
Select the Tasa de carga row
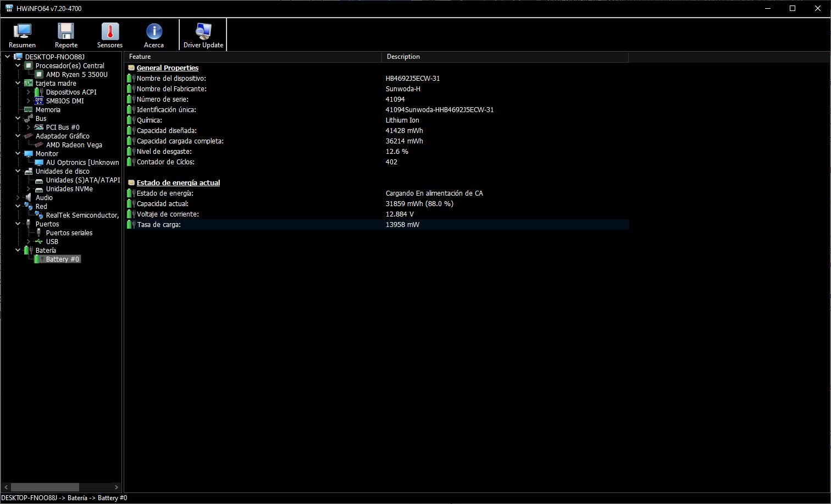coord(377,225)
